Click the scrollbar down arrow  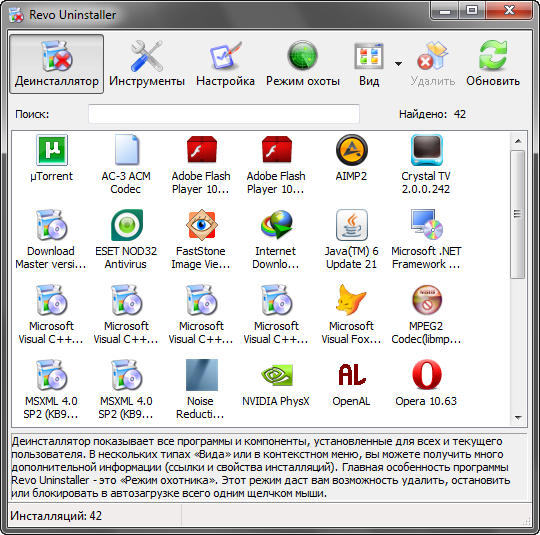click(x=518, y=418)
